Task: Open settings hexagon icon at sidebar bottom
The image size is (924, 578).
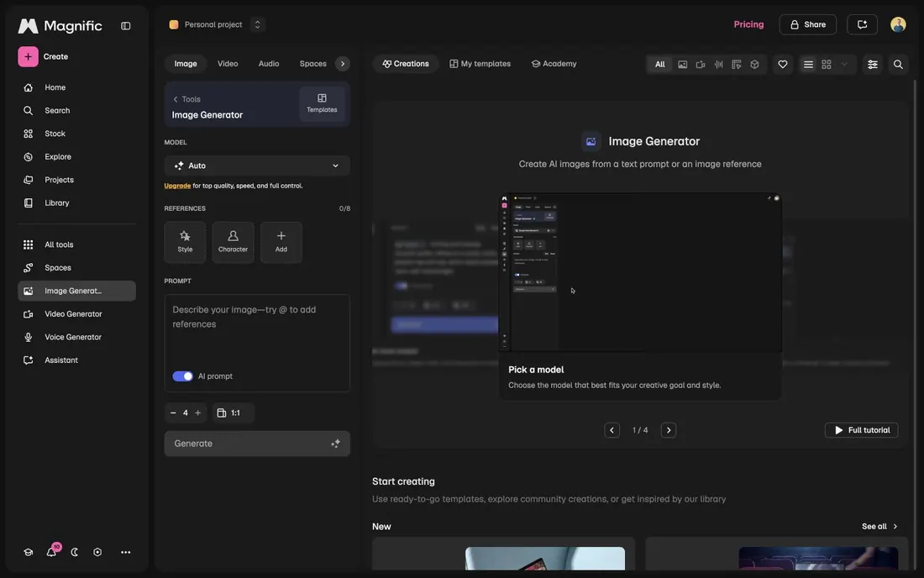Action: (97, 552)
